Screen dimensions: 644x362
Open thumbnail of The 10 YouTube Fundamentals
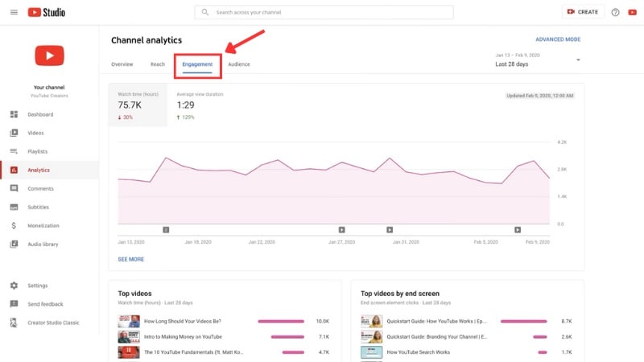(129, 352)
